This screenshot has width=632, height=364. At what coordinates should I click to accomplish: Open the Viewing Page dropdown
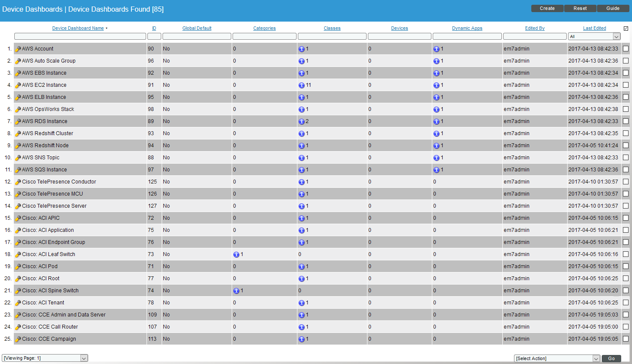(x=45, y=358)
